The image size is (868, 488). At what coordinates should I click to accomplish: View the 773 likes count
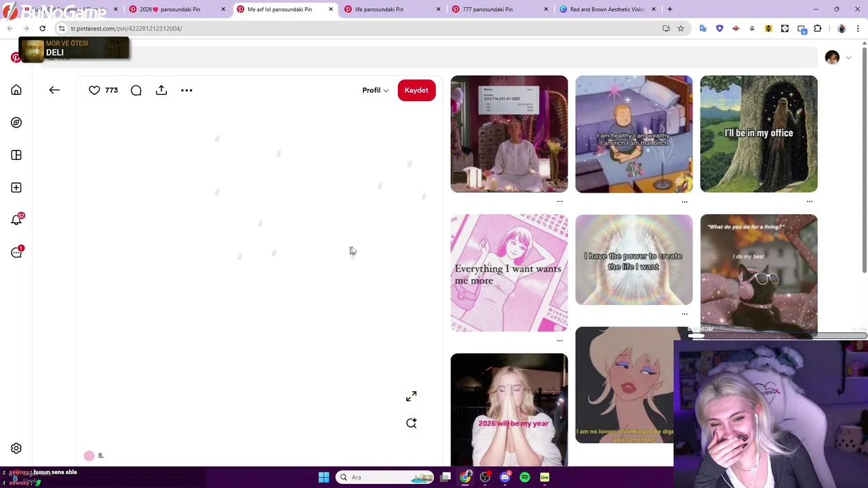pos(111,90)
